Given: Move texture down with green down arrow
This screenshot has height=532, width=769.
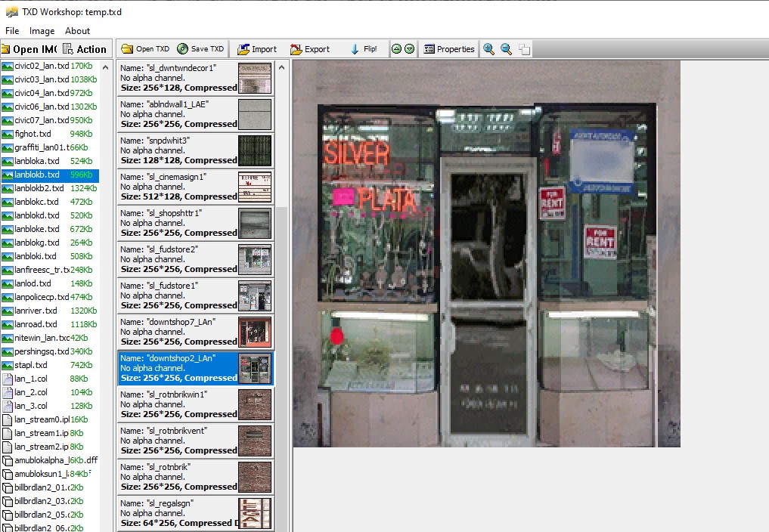Looking at the screenshot, I should (x=410, y=49).
